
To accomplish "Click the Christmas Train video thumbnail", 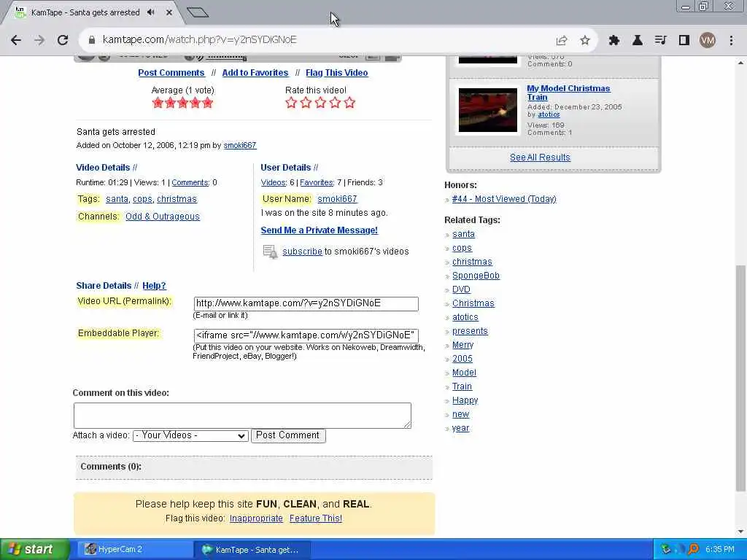I will coord(488,110).
